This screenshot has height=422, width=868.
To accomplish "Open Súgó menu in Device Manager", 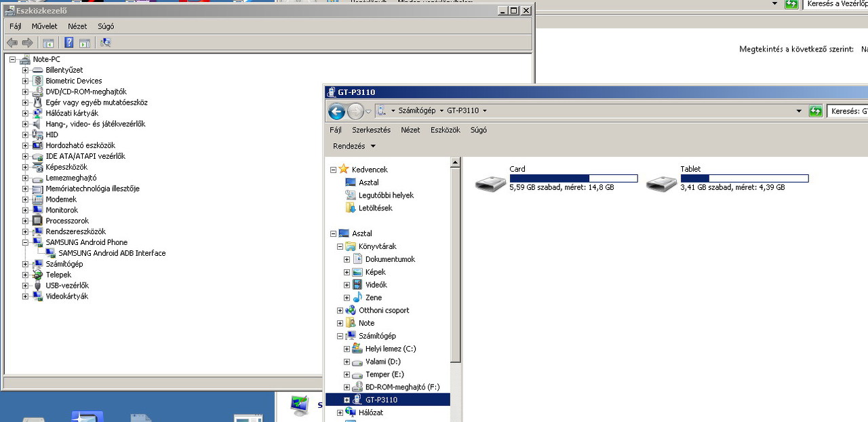I will click(106, 26).
